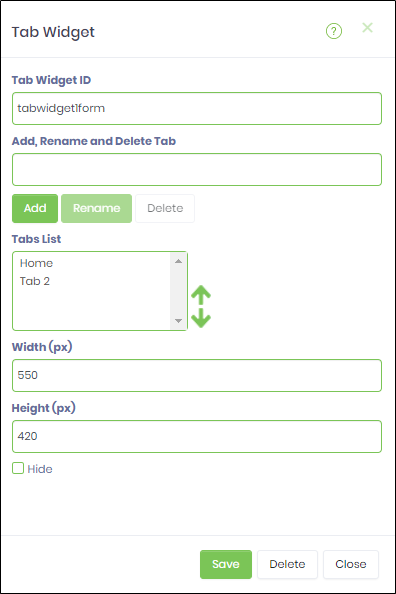The image size is (396, 594).
Task: Move selected tab down with green arrow
Action: coord(201,317)
